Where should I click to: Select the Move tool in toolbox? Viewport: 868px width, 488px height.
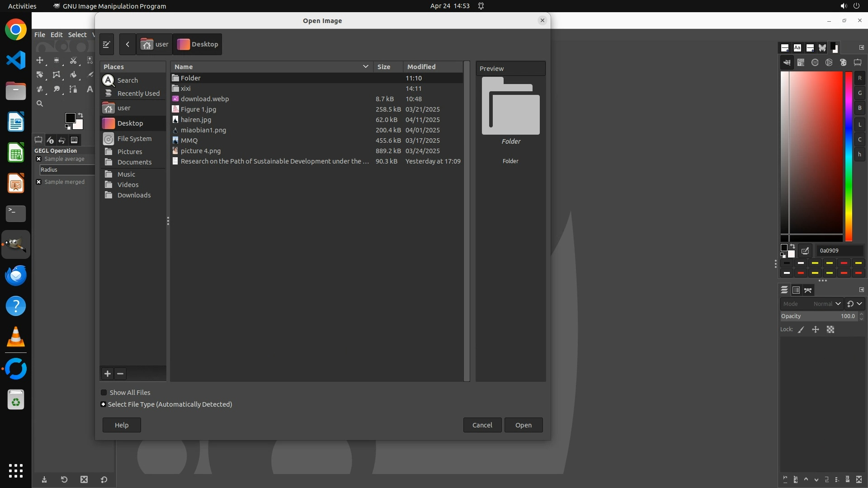(x=40, y=60)
